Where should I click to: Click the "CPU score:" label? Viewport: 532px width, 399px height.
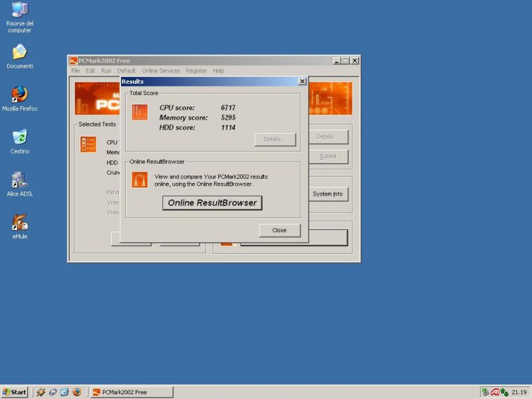(x=177, y=108)
